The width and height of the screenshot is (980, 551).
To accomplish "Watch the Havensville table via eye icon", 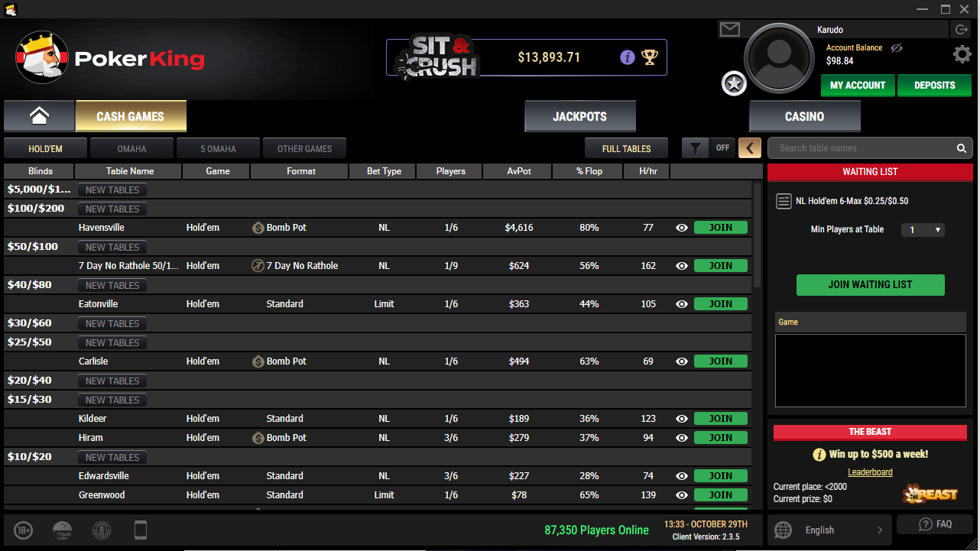I will tap(682, 228).
